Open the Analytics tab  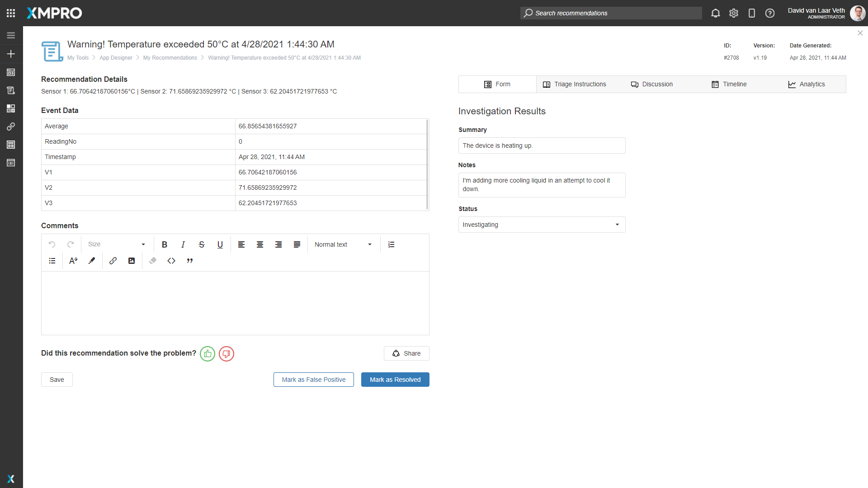[x=812, y=84]
